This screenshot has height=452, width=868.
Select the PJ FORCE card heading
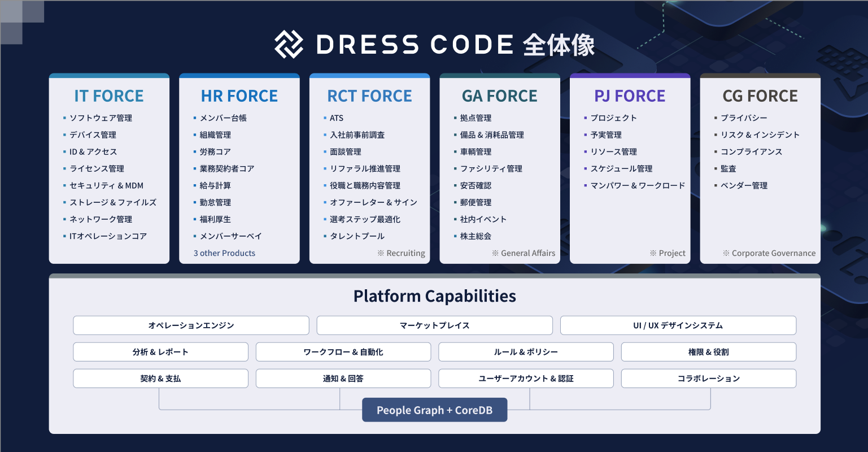630,96
